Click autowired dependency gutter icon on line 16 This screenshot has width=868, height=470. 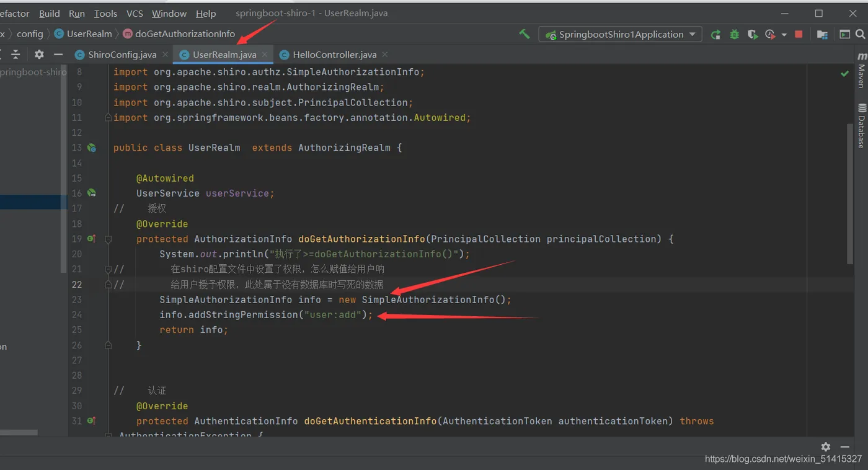click(92, 193)
